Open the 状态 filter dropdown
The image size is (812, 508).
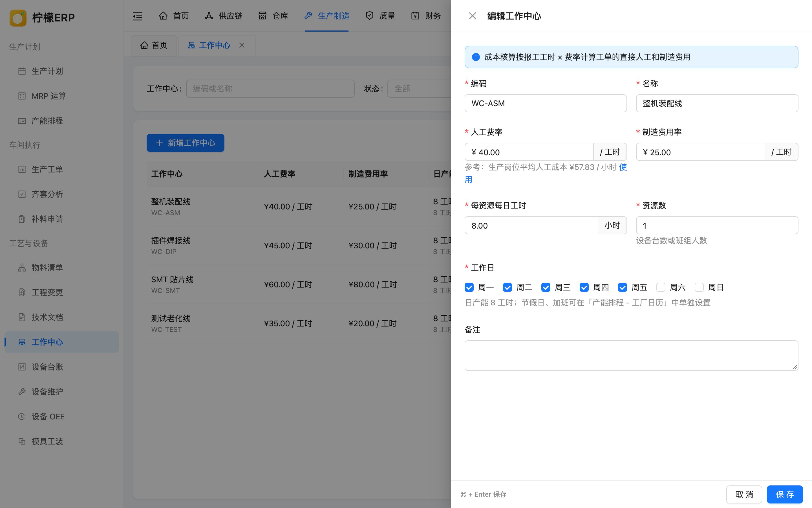419,89
